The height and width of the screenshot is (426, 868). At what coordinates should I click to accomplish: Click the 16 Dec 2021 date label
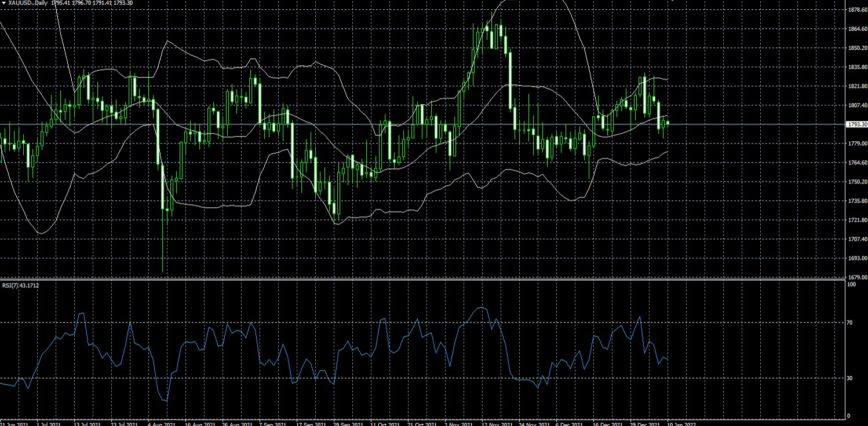606,423
